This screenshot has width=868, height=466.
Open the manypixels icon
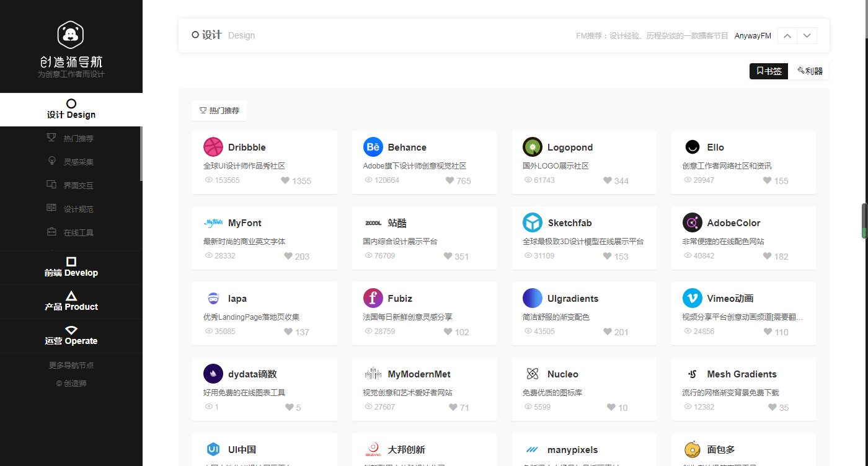tap(532, 449)
